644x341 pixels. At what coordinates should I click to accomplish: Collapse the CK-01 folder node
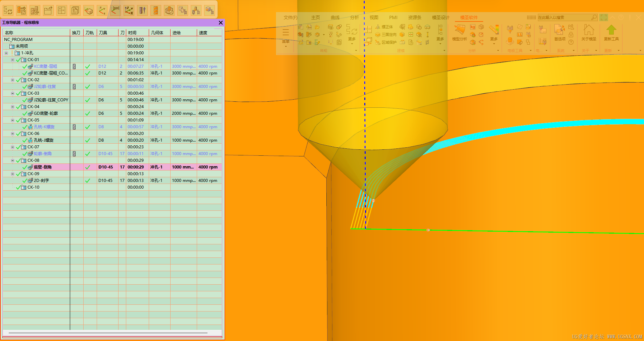click(x=12, y=60)
